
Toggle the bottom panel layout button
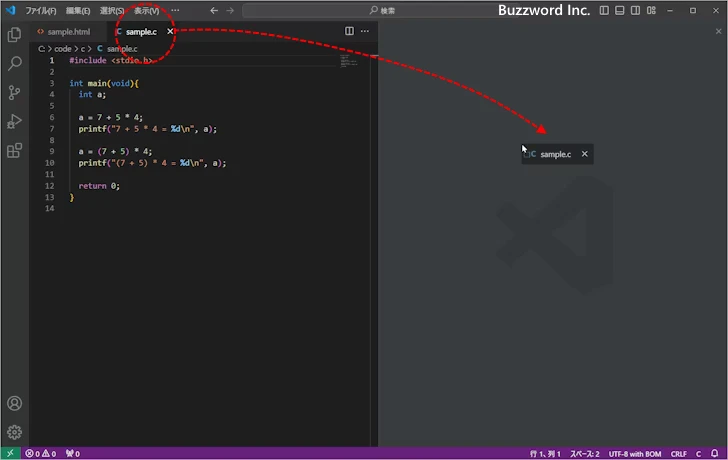pyautogui.click(x=620, y=10)
